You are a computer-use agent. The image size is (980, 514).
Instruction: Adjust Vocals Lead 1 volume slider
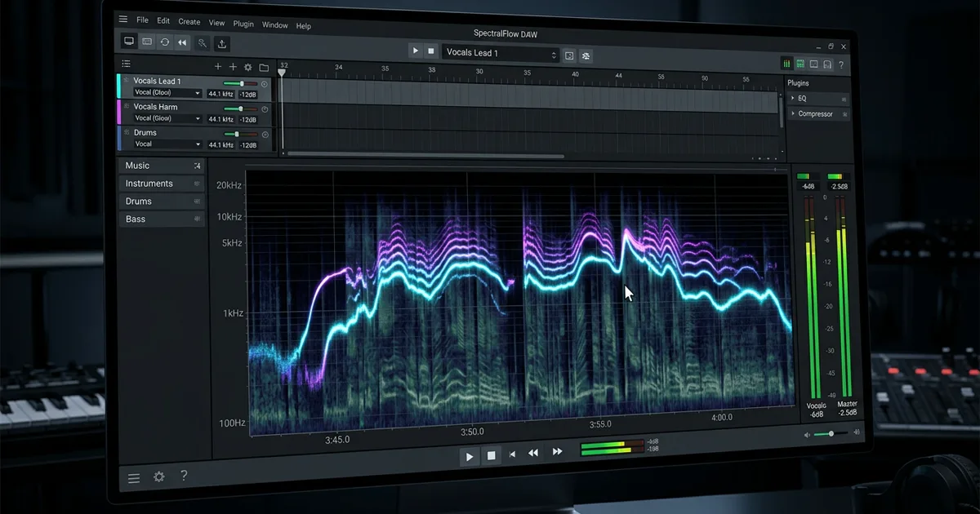[x=240, y=83]
